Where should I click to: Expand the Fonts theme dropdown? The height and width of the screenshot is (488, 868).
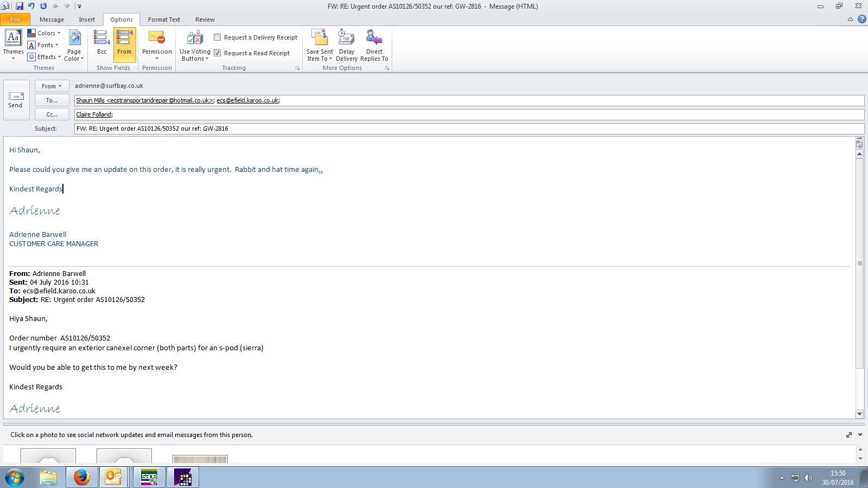pyautogui.click(x=43, y=45)
